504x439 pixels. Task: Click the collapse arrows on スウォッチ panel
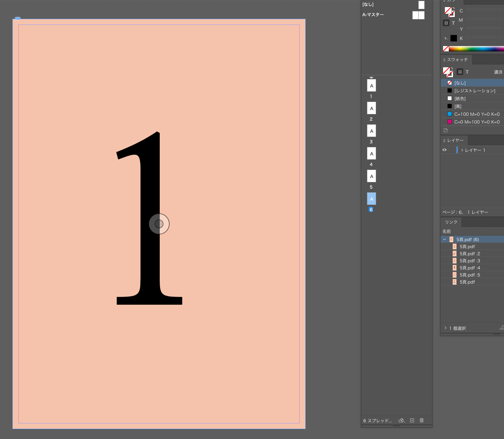(444, 60)
